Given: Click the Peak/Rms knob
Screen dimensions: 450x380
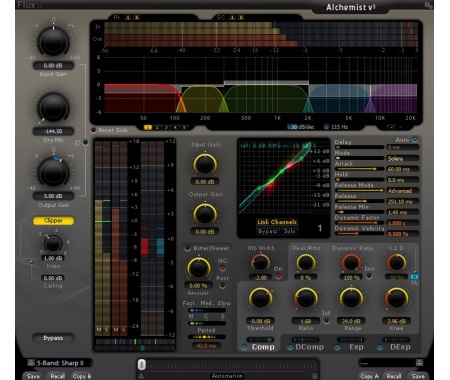Looking at the screenshot, I should (x=306, y=263).
